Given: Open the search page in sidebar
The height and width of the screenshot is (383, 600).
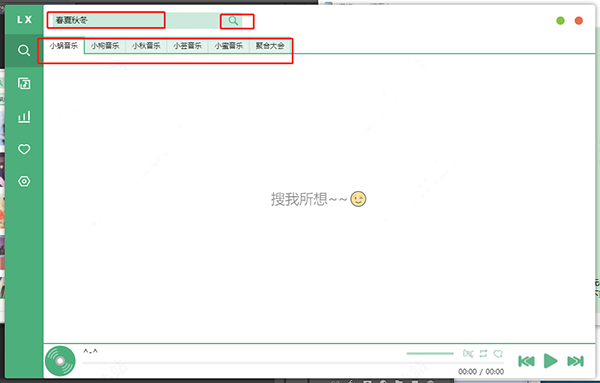Looking at the screenshot, I should [x=24, y=51].
